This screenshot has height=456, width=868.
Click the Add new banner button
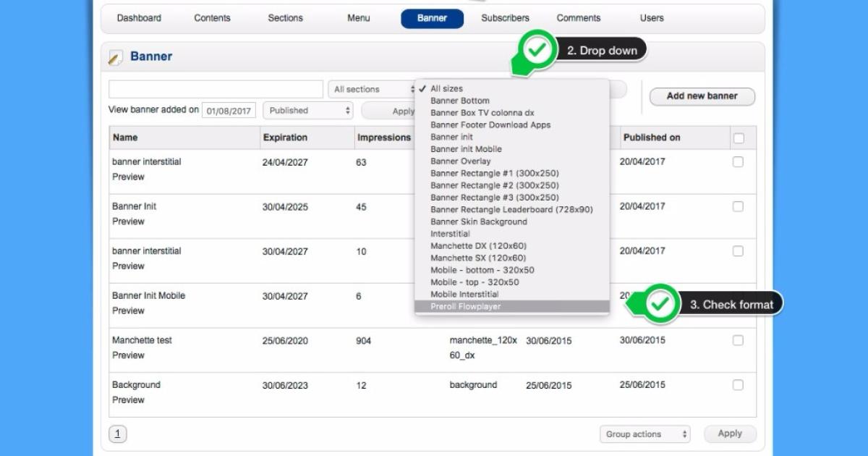pos(702,96)
